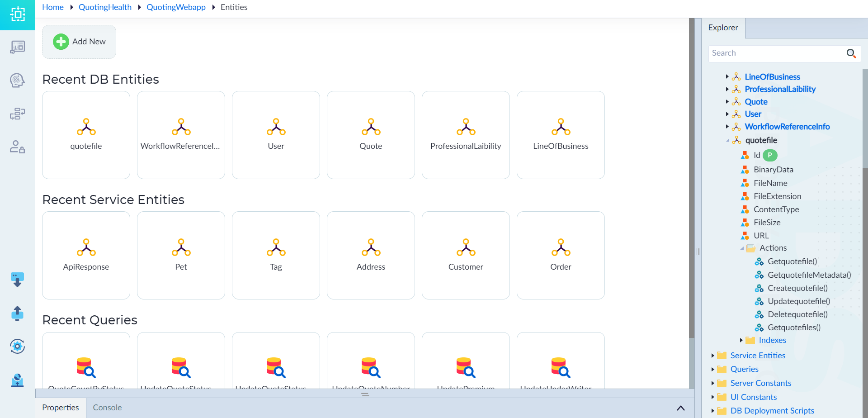
Task: Open the Order service entity card
Action: click(561, 255)
